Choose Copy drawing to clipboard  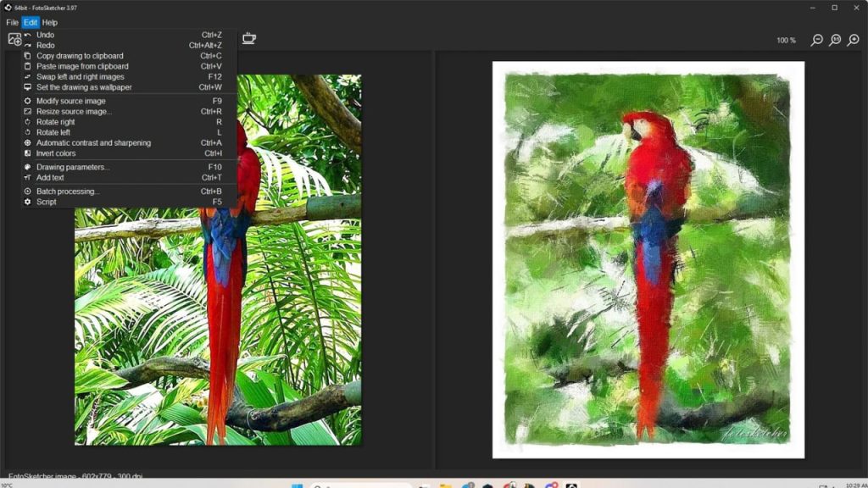point(80,56)
